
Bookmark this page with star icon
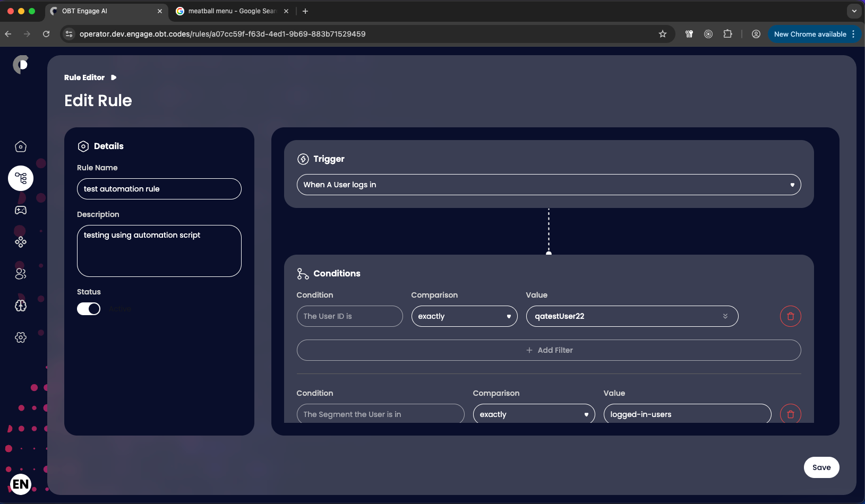663,34
